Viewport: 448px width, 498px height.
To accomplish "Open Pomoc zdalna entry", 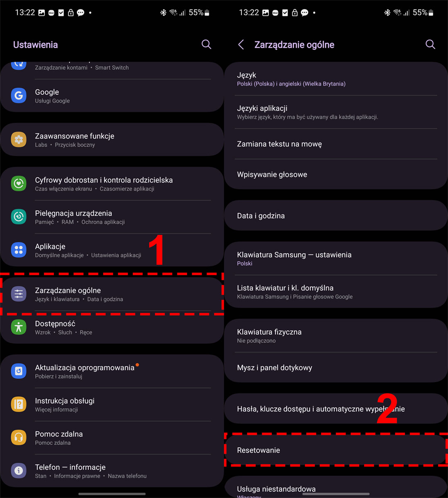I will 112,437.
